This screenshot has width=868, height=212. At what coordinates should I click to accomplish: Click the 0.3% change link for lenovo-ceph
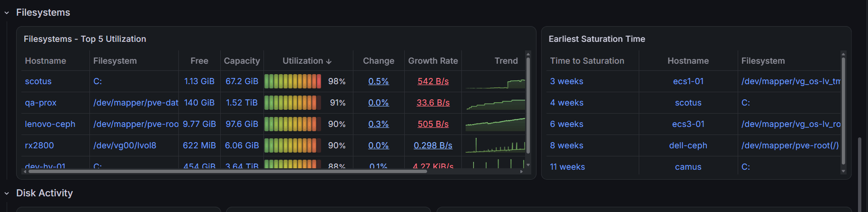coord(379,124)
